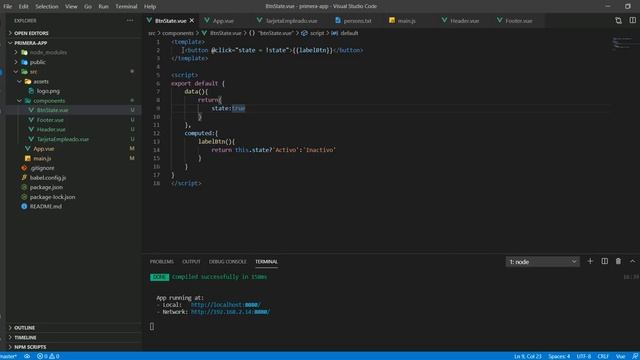Open Explorer more actions ellipsis
This screenshot has width=640, height=360.
click(130, 20)
